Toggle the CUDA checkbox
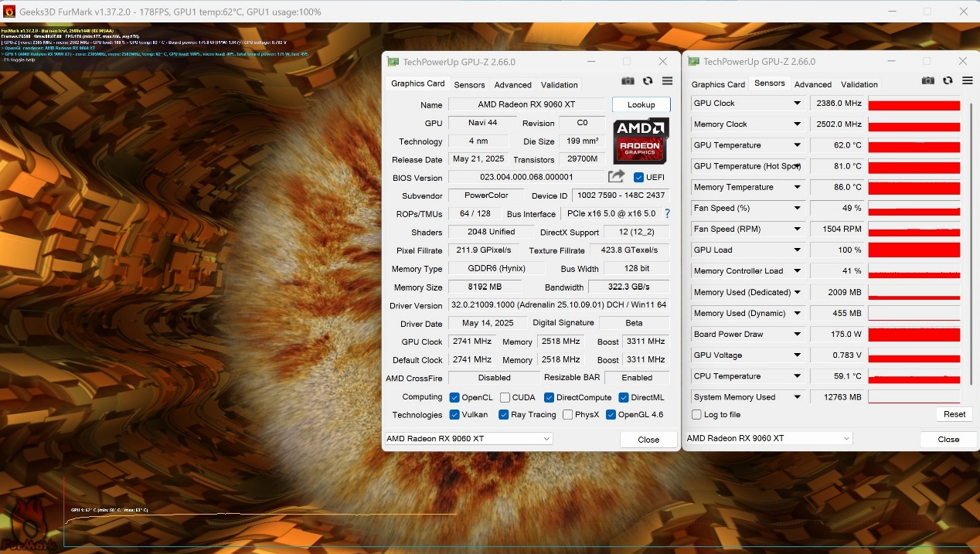 pyautogui.click(x=505, y=397)
